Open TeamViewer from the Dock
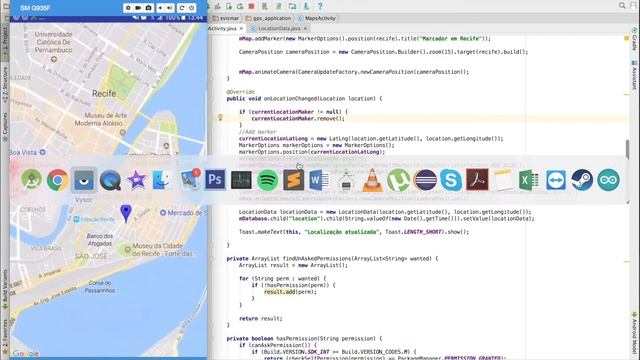Viewport: 640px width, 360px height. [556, 180]
